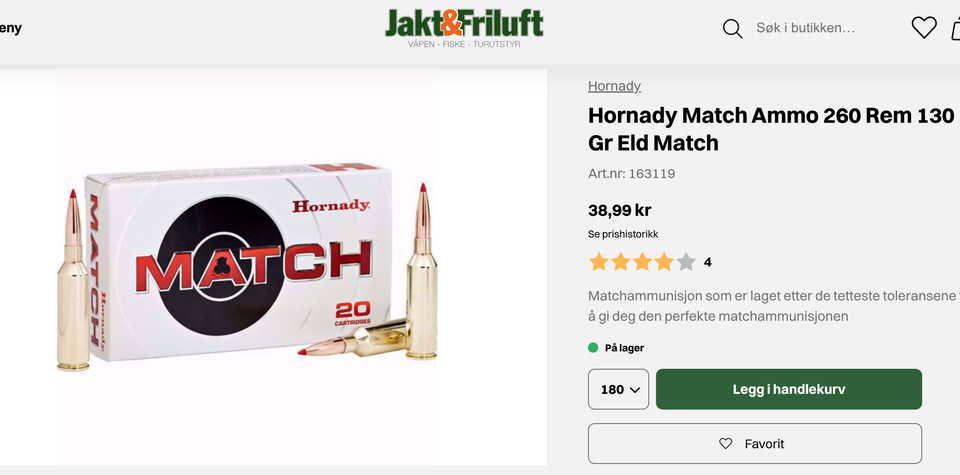Viewport: 960px width, 475px height.
Task: Click the fifth grey rating star
Action: coord(686,263)
